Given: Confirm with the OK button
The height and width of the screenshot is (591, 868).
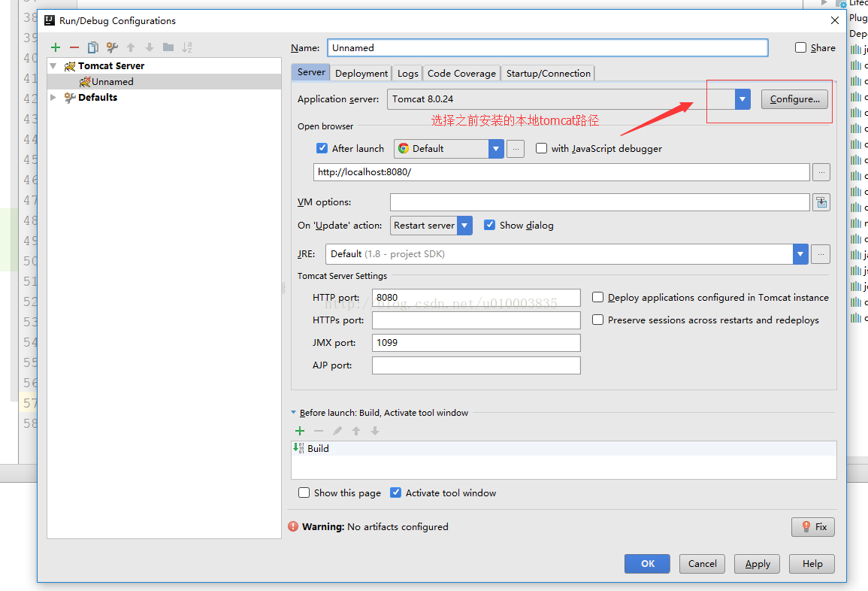Looking at the screenshot, I should [647, 563].
